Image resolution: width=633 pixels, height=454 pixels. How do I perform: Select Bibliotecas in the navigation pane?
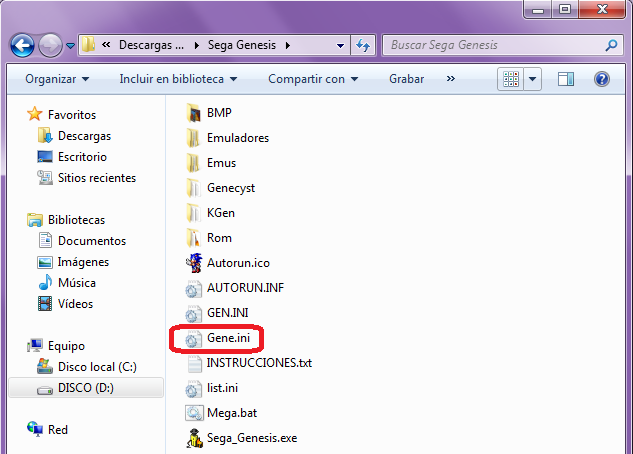pos(76,220)
